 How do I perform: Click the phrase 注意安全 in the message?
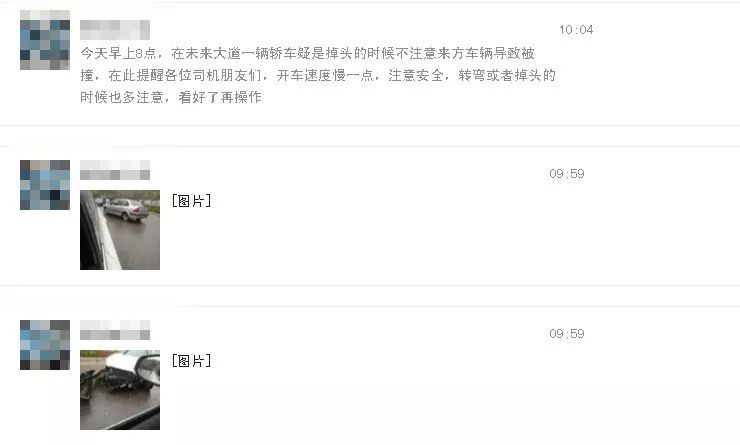[416, 75]
